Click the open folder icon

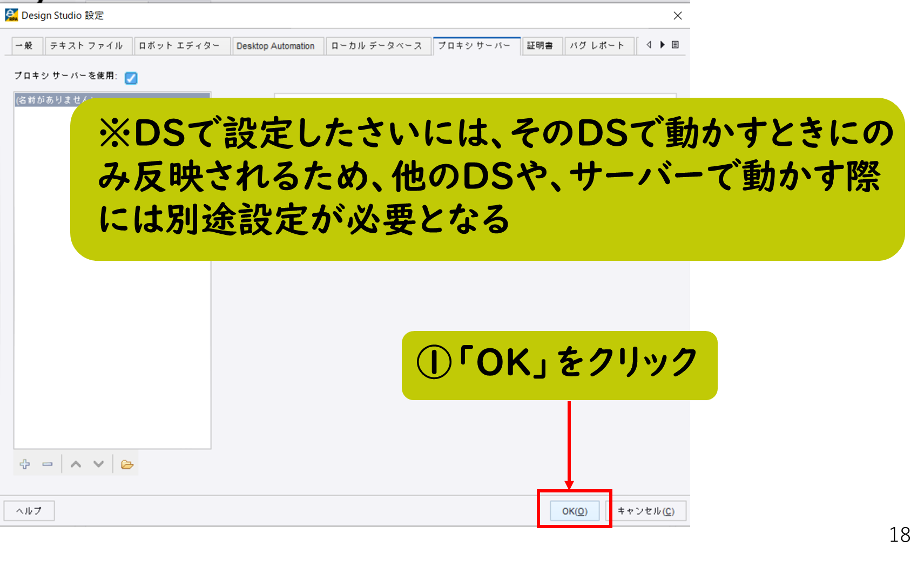(127, 464)
